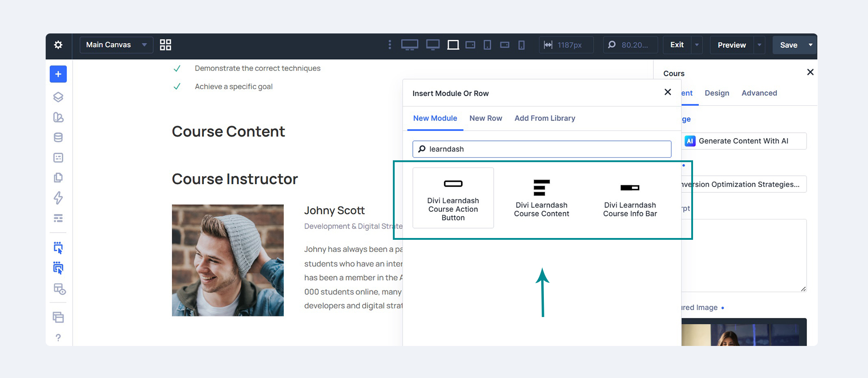Click the Optimization Strategies title field
868x378 pixels.
[x=744, y=184]
